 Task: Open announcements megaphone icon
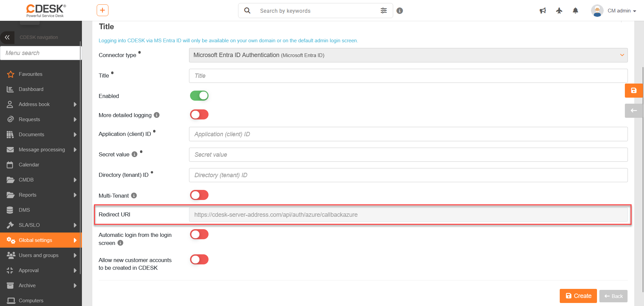coord(543,11)
